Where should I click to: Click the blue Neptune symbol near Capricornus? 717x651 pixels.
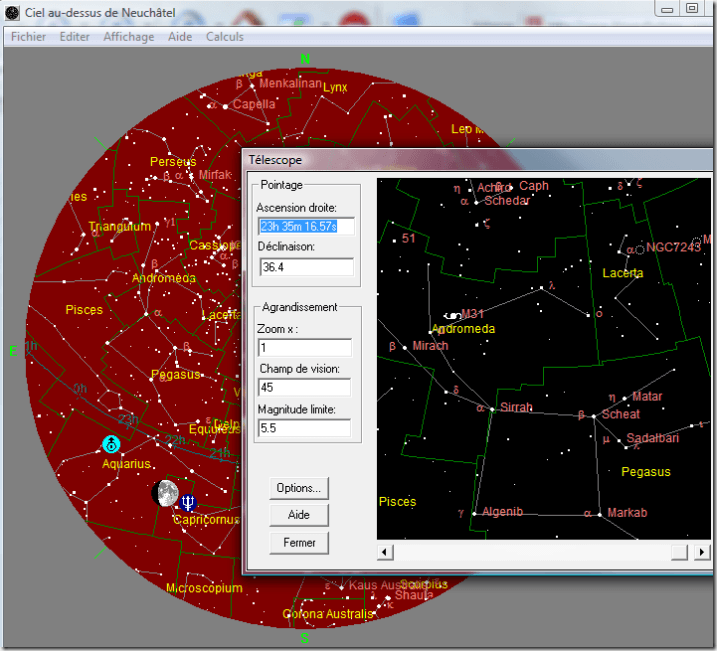189,502
